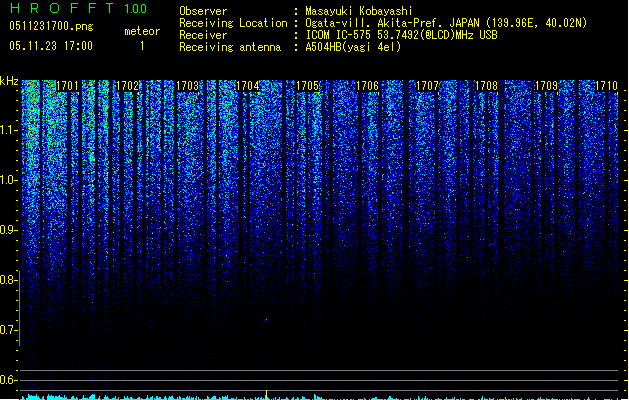Viewport: 629px width, 400px height.
Task: Click the kHz axis unit label
Action: tap(9, 81)
